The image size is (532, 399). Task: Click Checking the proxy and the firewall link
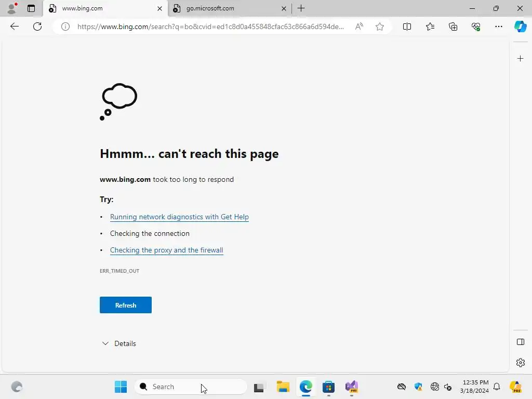tap(167, 250)
